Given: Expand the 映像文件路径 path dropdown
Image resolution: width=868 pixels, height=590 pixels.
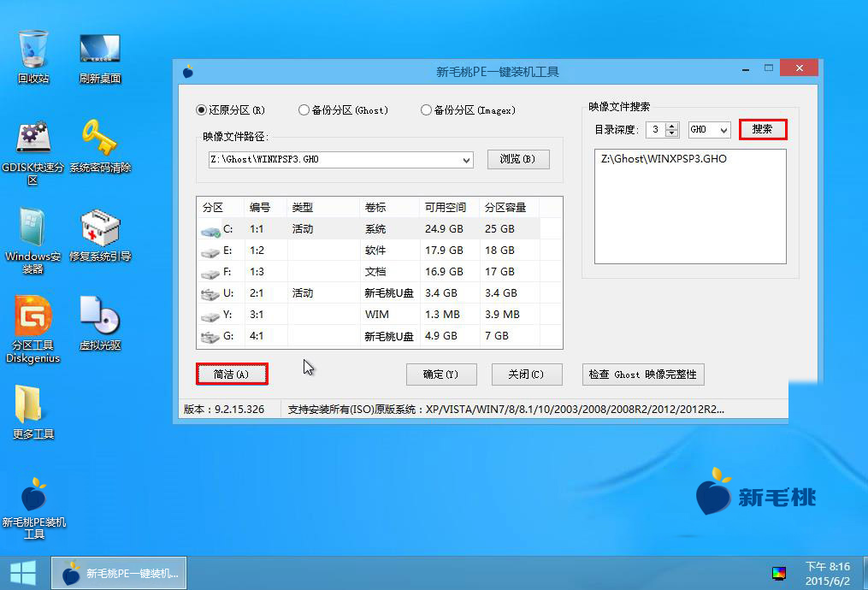Looking at the screenshot, I should pyautogui.click(x=467, y=160).
